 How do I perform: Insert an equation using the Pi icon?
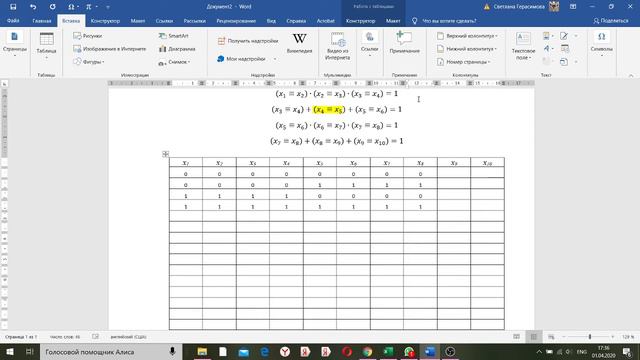click(x=89, y=7)
